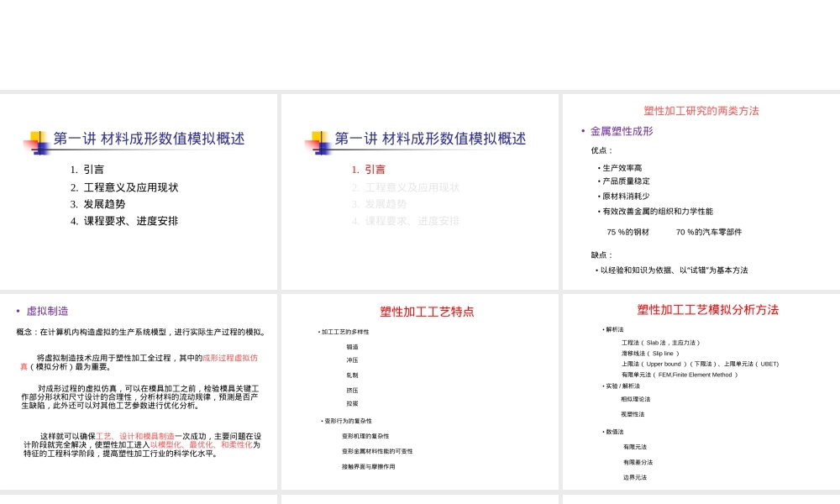This screenshot has height=504, width=840.
Task: Click the red title 塑性加工工艺特点
Action: 427,312
